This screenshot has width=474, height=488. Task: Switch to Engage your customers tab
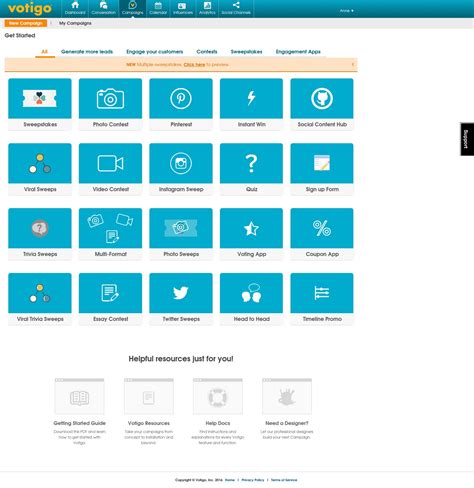tap(155, 52)
